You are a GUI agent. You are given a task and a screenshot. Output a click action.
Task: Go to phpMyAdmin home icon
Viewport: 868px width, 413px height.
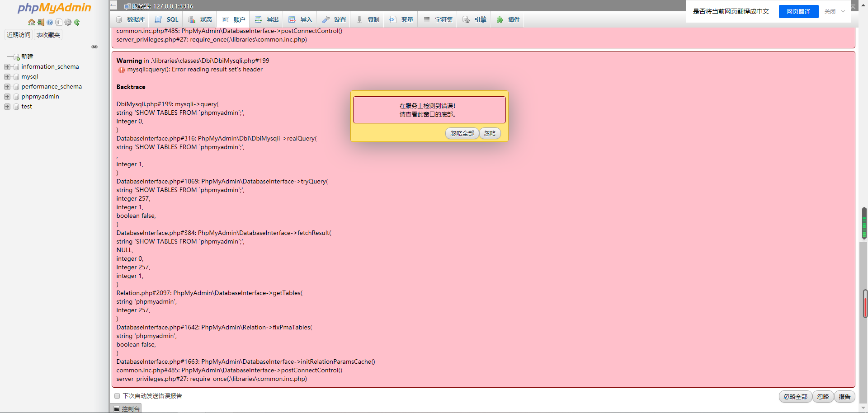click(x=31, y=22)
